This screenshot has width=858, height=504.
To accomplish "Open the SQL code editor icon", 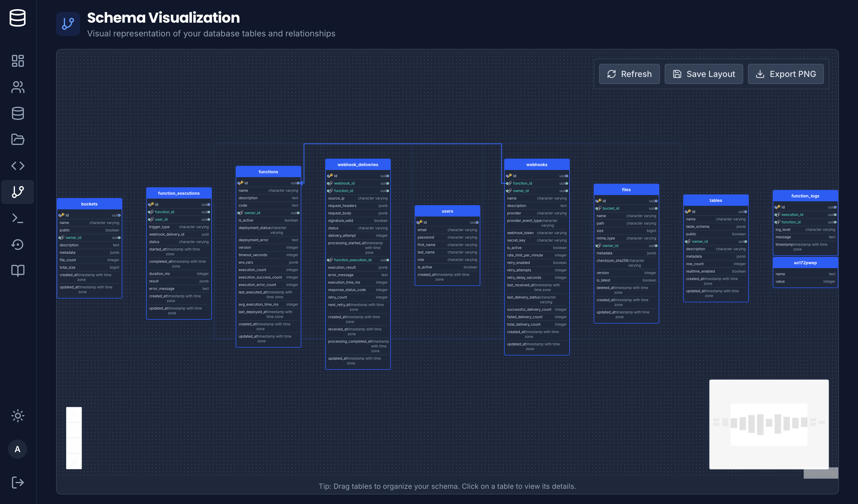I will 18,166.
